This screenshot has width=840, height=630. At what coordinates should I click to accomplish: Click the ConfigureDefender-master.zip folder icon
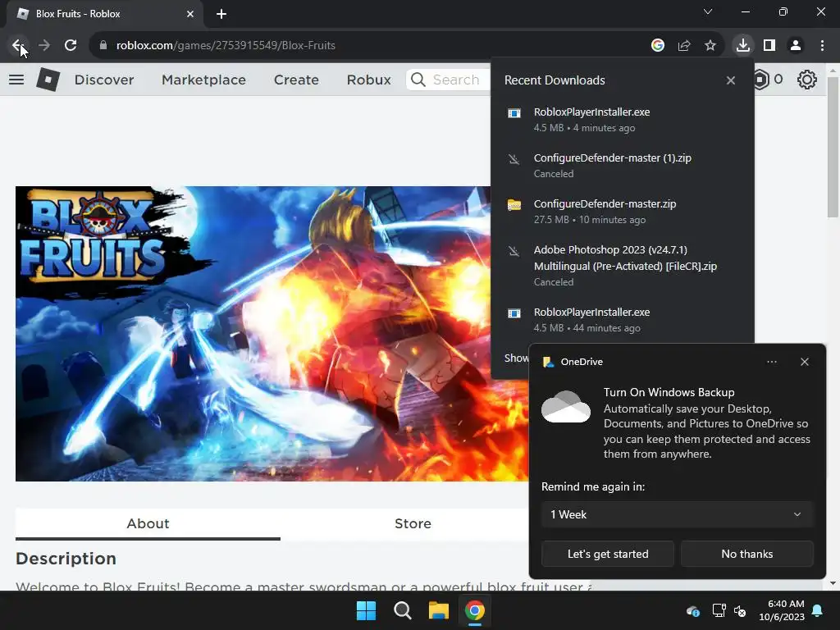[514, 204]
